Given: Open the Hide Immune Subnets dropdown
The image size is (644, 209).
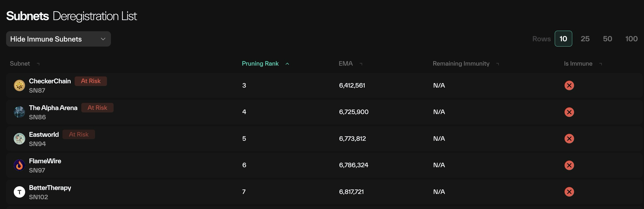Looking at the screenshot, I should point(58,39).
